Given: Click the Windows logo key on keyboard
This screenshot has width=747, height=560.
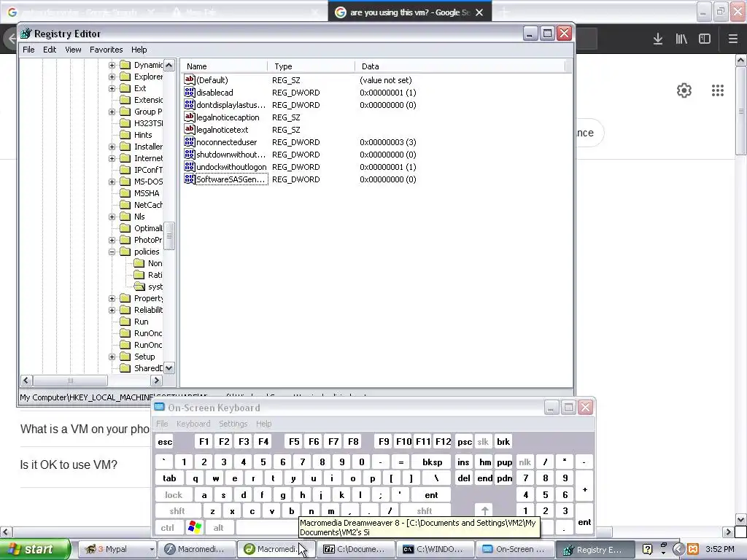Looking at the screenshot, I should point(195,527).
